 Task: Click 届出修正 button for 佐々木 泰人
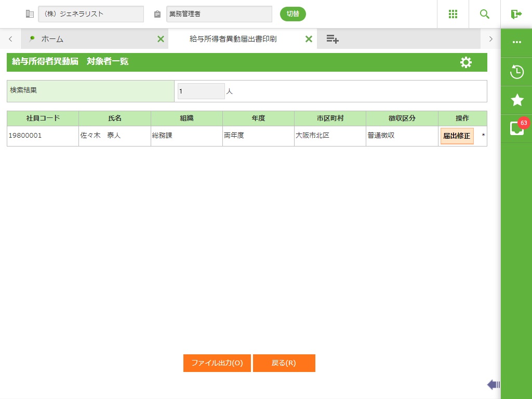click(457, 136)
